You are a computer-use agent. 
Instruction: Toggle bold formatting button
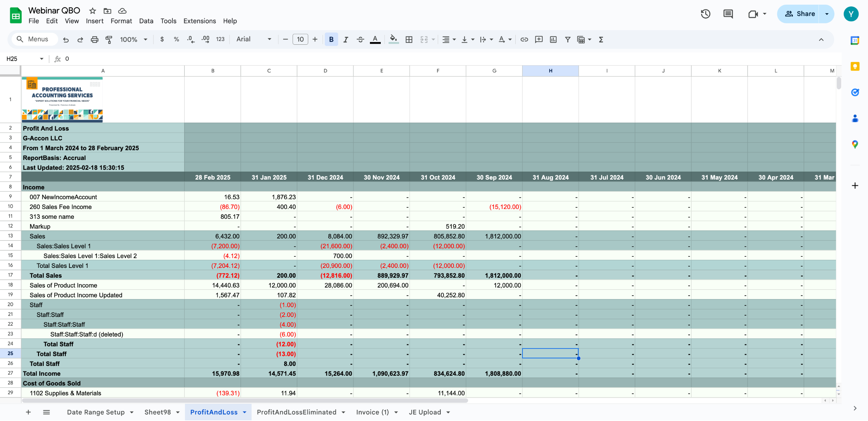click(331, 40)
